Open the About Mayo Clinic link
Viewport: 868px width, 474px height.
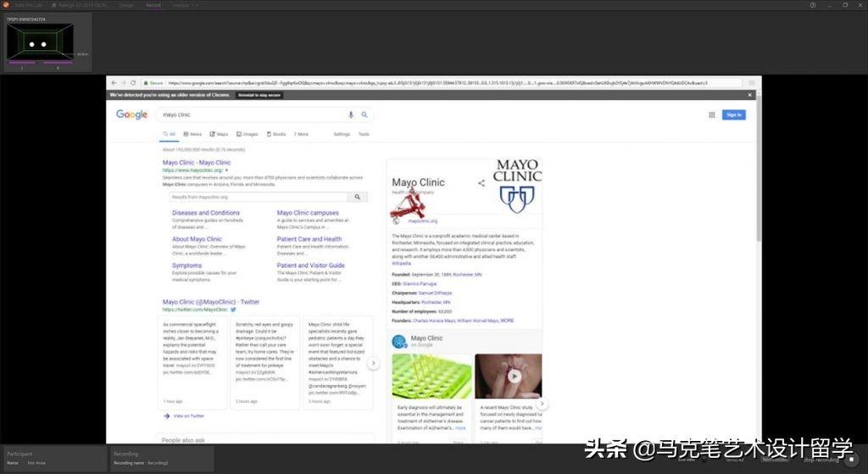point(197,239)
